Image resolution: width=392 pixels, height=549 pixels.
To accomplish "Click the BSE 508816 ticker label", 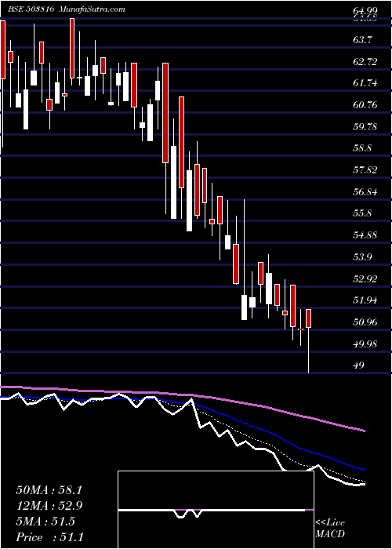I will point(31,9).
